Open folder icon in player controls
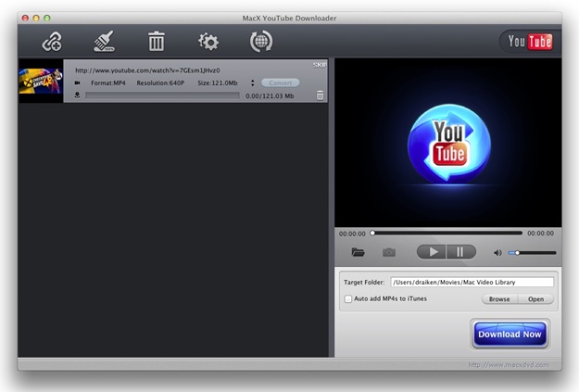Screen dimensions: 579x392 pyautogui.click(x=358, y=252)
